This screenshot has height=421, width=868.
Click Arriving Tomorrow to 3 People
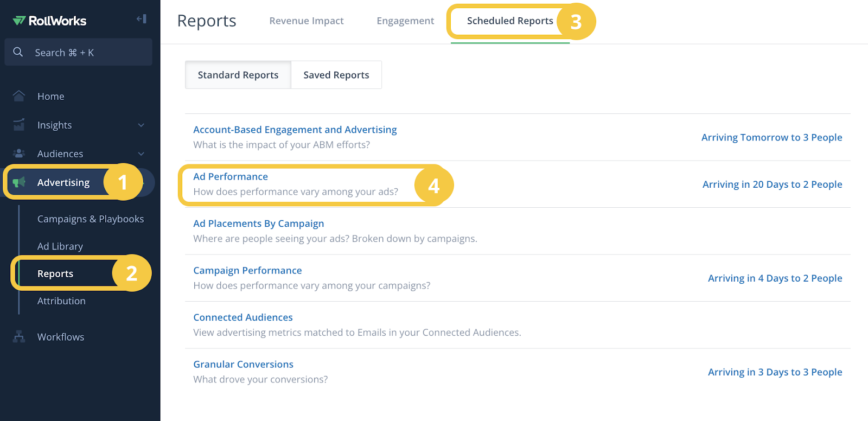pyautogui.click(x=772, y=137)
